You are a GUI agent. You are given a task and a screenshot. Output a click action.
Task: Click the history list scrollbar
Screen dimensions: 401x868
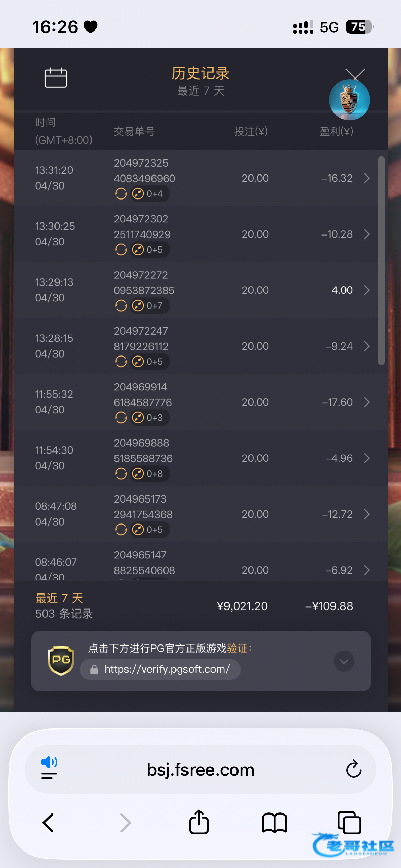click(x=381, y=261)
